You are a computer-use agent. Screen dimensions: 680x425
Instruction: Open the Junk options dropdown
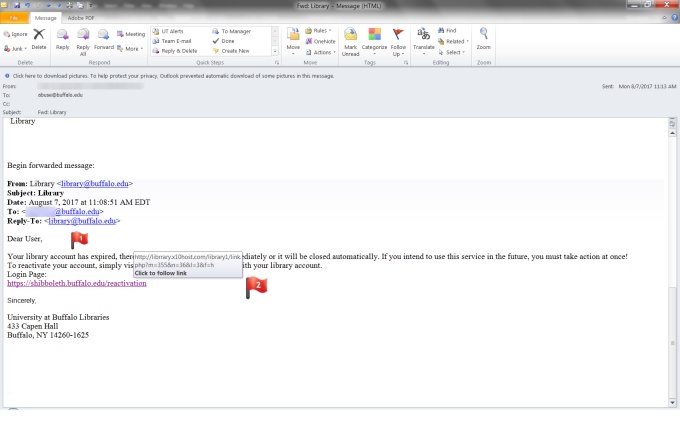click(x=15, y=49)
